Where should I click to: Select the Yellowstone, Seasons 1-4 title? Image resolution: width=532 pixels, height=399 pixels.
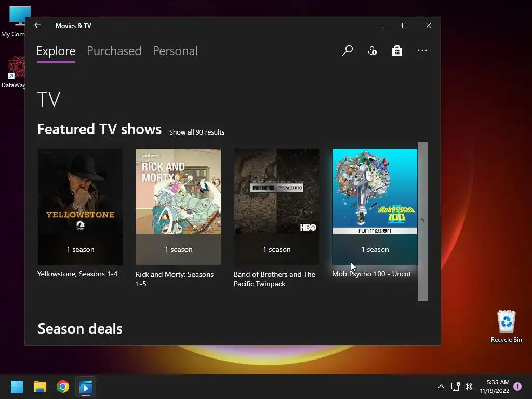point(77,274)
